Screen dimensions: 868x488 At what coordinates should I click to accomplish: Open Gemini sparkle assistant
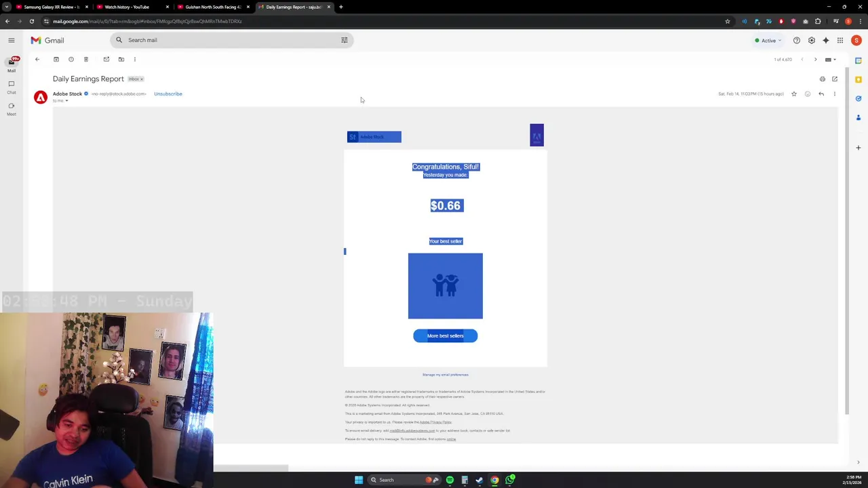tap(826, 41)
